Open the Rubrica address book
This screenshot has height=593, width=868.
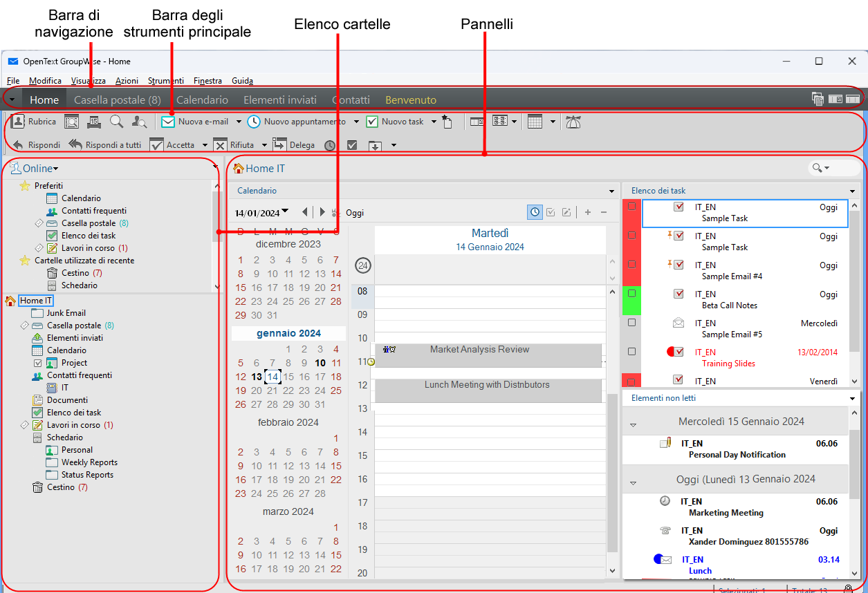(34, 122)
